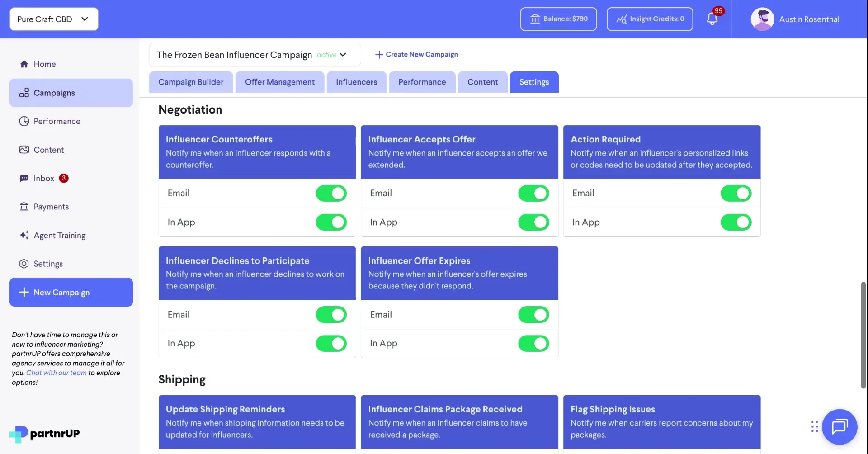Click Create New Campaign
This screenshot has height=454, width=868.
point(416,54)
